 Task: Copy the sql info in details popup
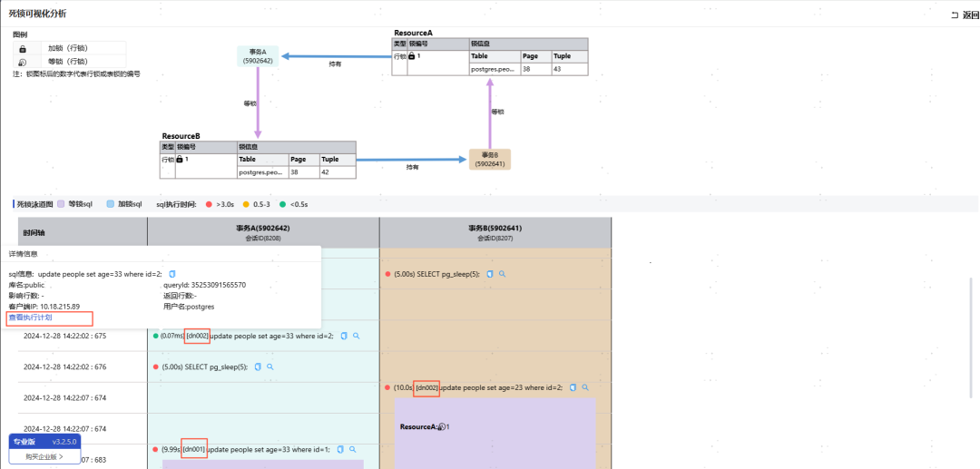[x=173, y=274]
